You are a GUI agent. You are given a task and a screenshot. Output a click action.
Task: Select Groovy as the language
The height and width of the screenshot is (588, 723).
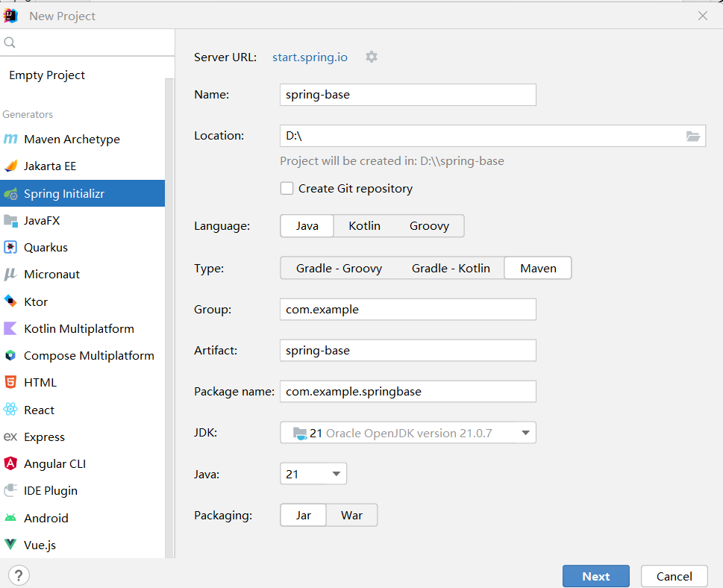(429, 226)
